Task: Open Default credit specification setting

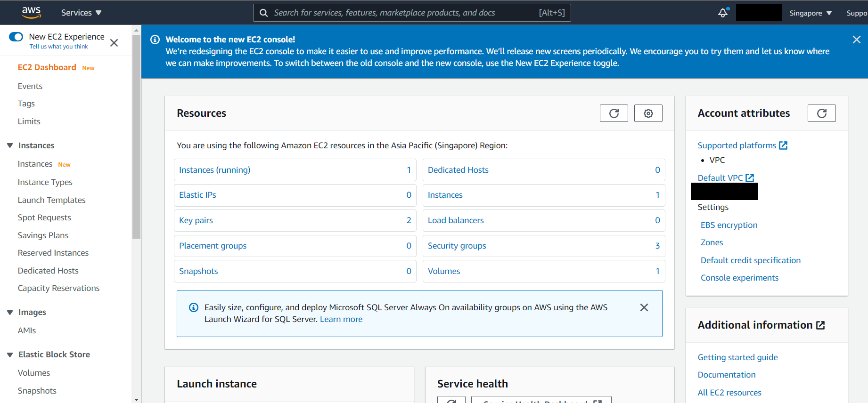Action: pos(751,260)
